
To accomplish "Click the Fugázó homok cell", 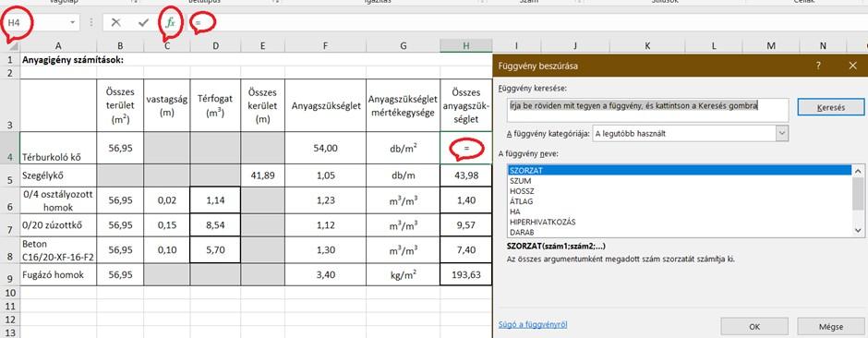I will [x=58, y=274].
